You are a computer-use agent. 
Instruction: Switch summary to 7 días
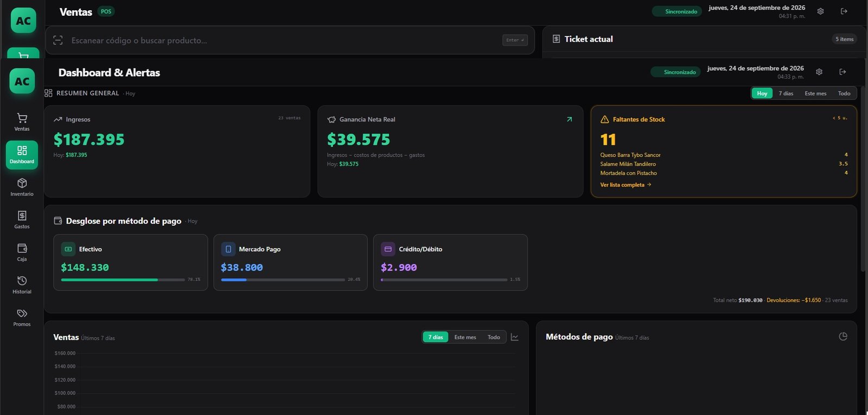pyautogui.click(x=786, y=93)
